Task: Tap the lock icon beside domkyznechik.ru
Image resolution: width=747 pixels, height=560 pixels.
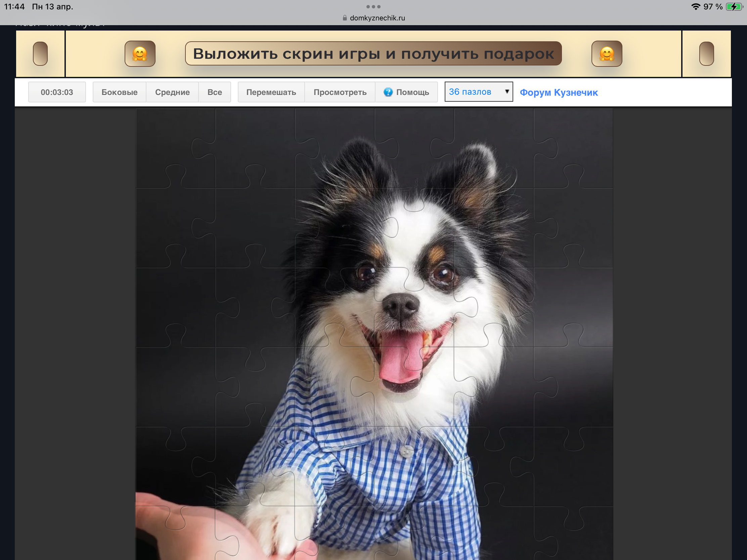Action: point(345,18)
